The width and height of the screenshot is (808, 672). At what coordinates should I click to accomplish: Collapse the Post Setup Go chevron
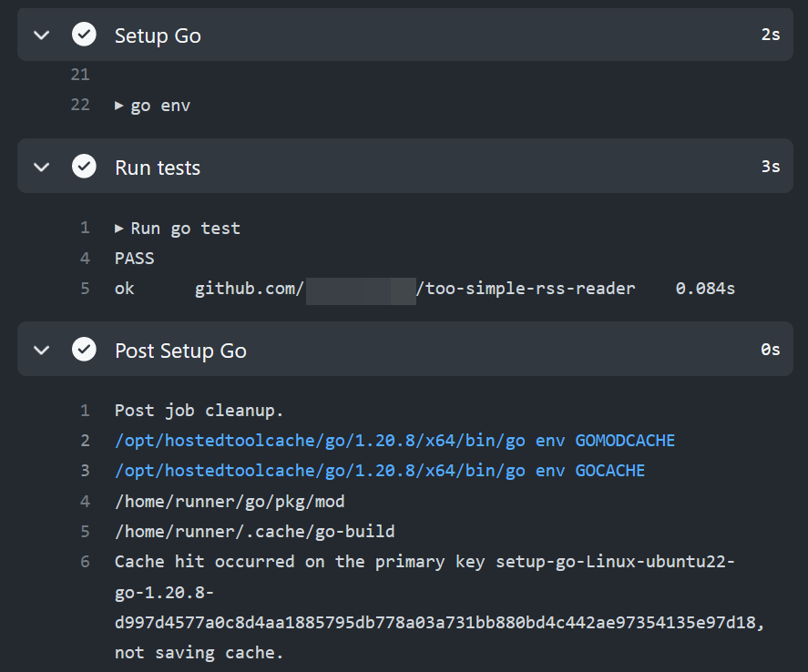click(40, 351)
